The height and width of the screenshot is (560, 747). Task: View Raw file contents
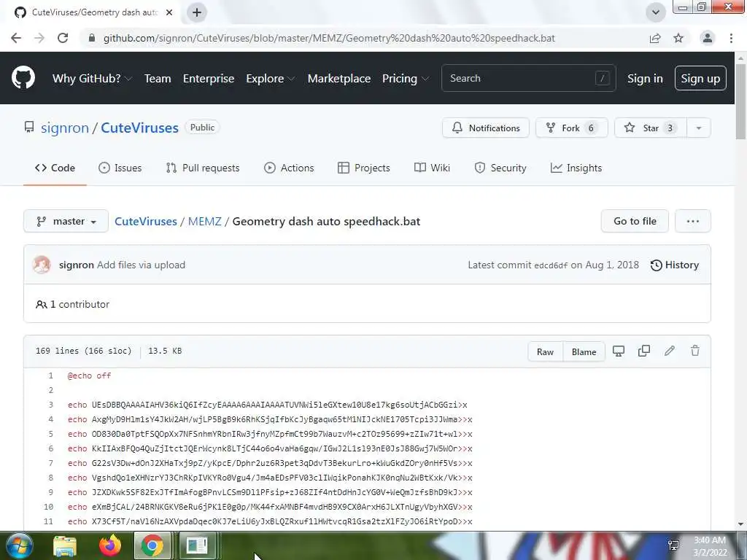click(546, 352)
